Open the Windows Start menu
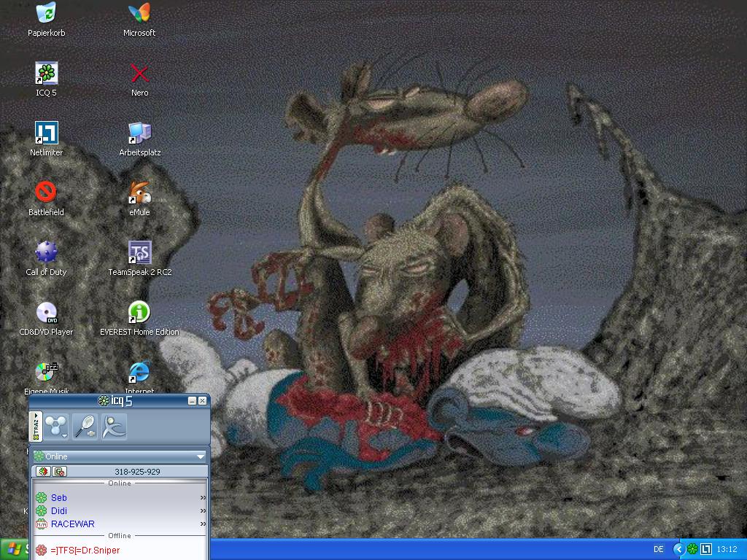 coord(13,550)
